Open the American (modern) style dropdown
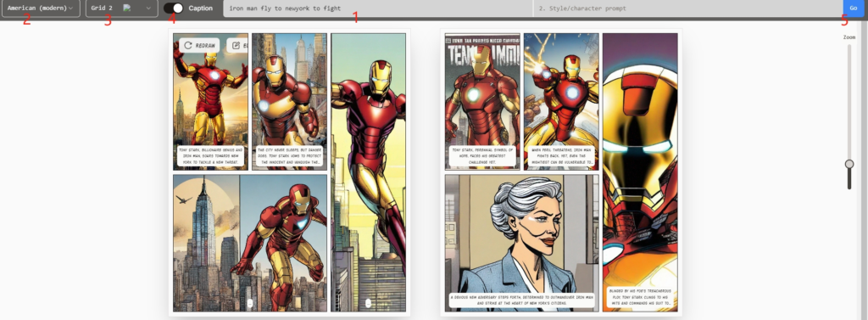The image size is (868, 320). [41, 8]
